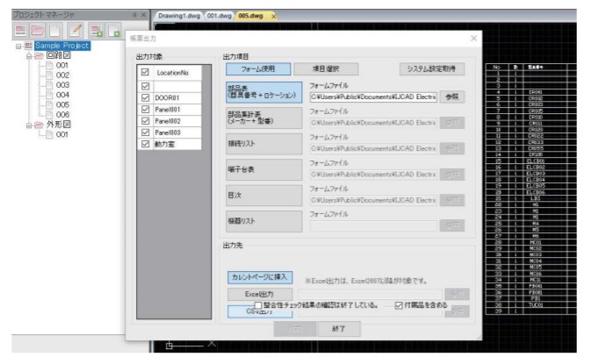This screenshot has width=591, height=364.
Task: Open page 001 under 回路図
Action: point(62,65)
